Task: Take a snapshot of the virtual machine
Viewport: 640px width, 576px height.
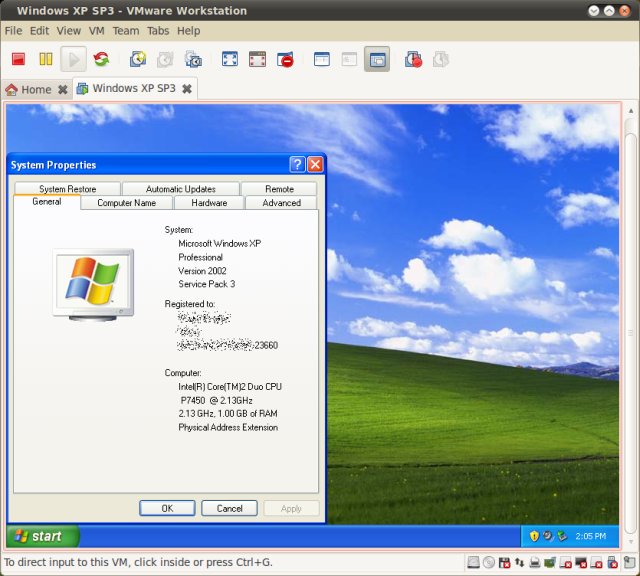Action: coord(138,59)
